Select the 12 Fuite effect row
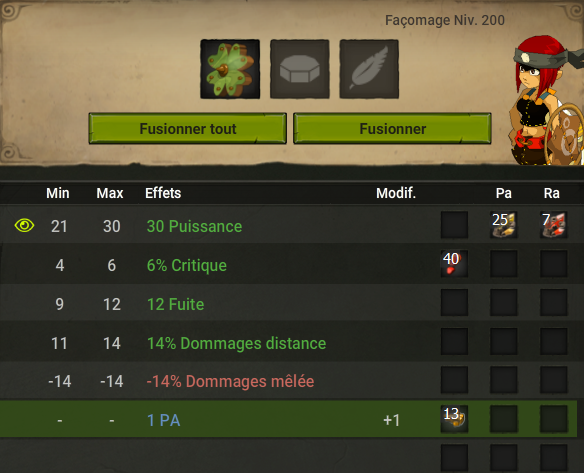 pyautogui.click(x=289, y=303)
